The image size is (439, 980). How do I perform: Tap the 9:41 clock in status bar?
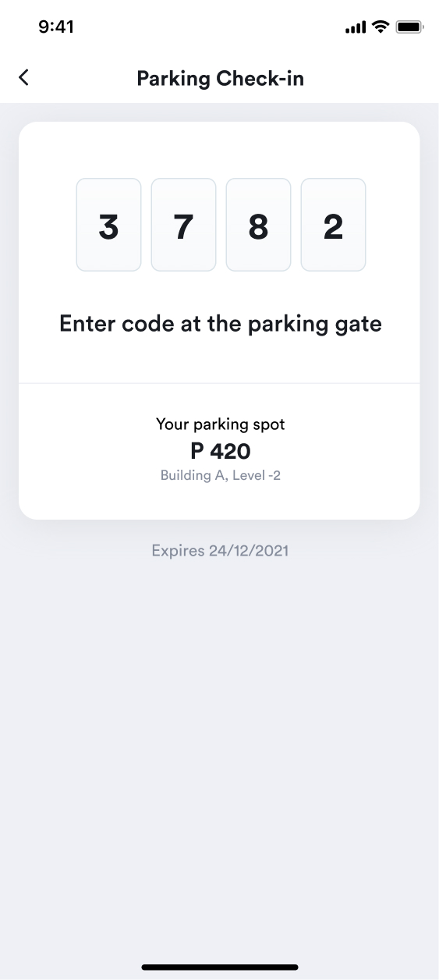56,27
